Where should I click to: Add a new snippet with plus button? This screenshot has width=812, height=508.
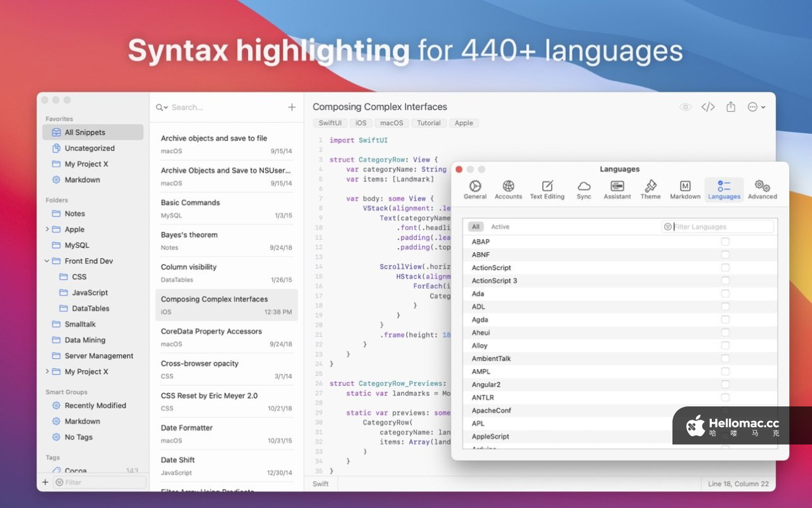292,107
